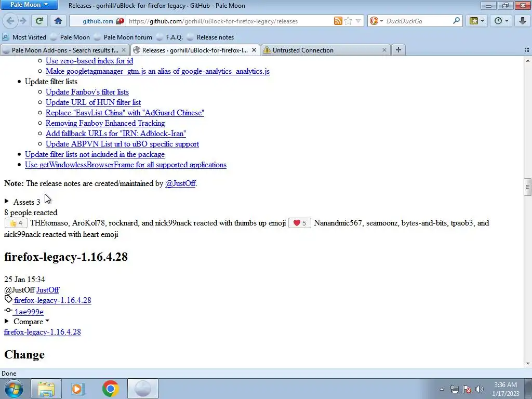The image size is (532, 399).
Task: Open the @JustOff mention link
Action: 180,183
